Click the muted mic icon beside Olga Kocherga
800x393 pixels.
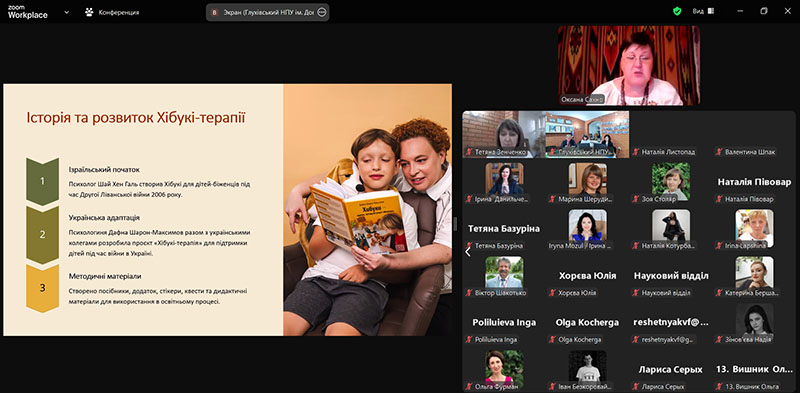tap(553, 339)
